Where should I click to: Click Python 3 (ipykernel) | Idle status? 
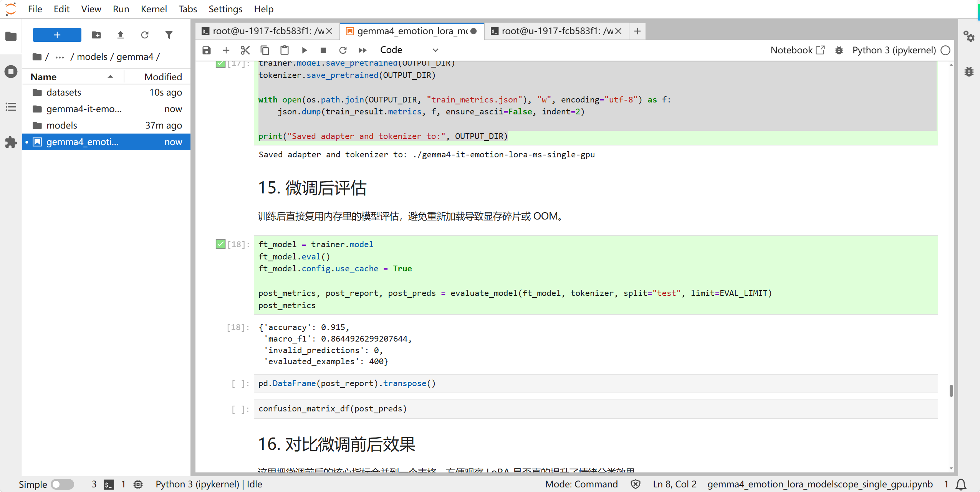coord(209,484)
